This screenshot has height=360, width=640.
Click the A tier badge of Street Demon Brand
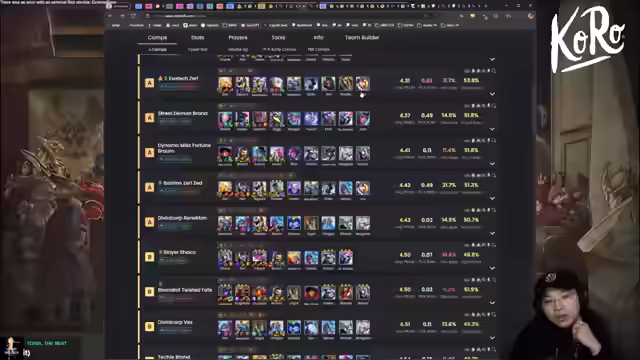click(149, 118)
